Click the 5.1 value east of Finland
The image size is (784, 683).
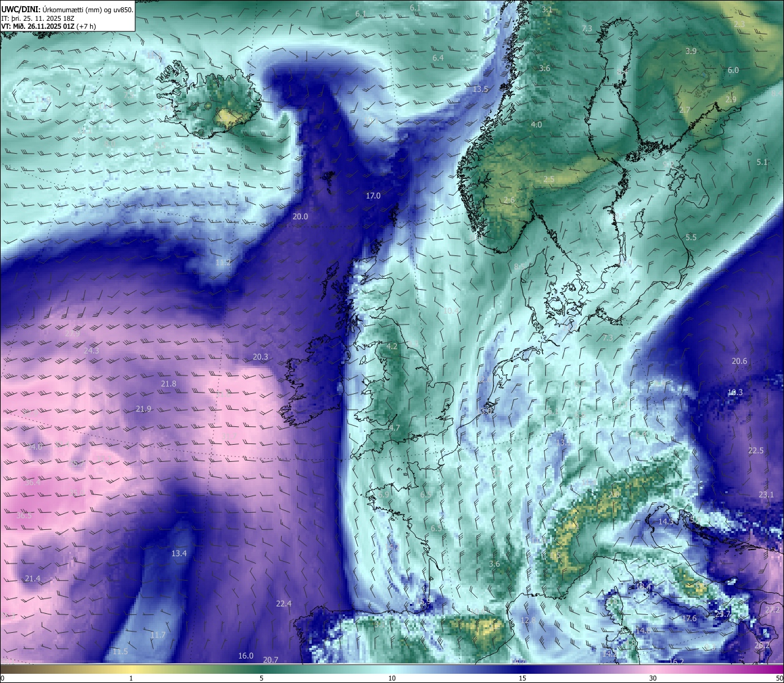pyautogui.click(x=762, y=162)
